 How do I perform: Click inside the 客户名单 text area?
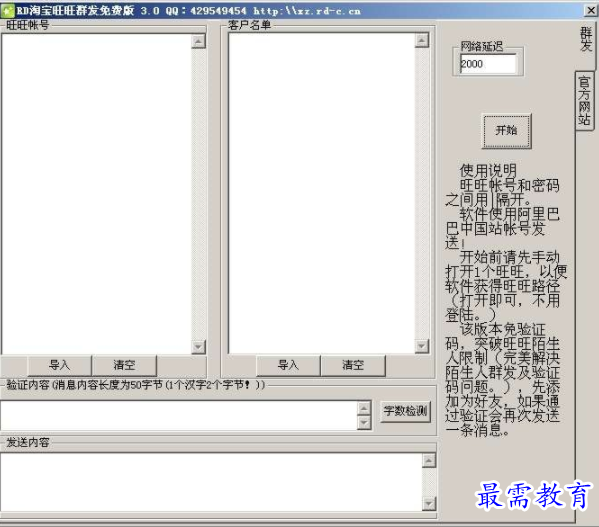point(322,193)
